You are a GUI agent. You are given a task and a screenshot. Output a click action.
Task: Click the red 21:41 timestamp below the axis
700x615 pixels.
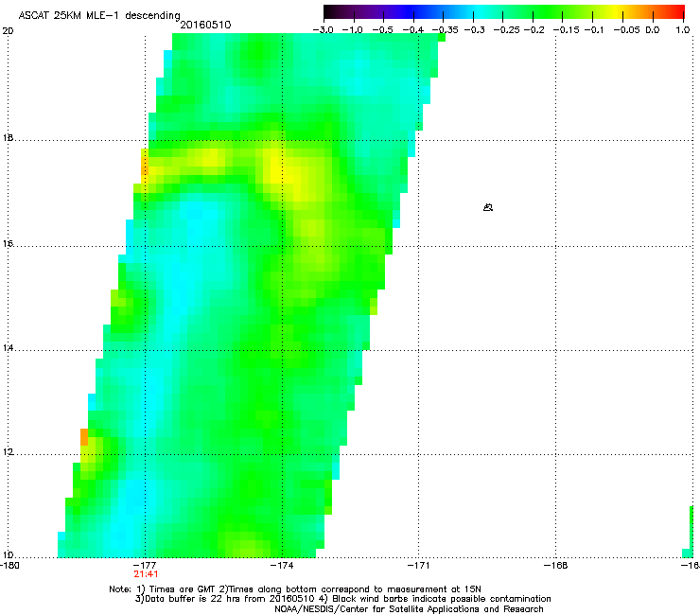click(x=146, y=574)
